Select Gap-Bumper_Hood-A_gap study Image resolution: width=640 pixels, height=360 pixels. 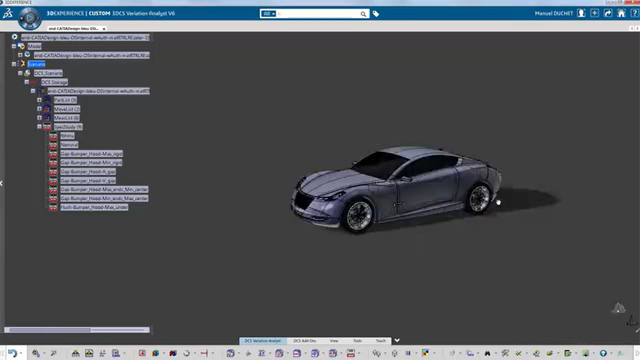pyautogui.click(x=88, y=172)
